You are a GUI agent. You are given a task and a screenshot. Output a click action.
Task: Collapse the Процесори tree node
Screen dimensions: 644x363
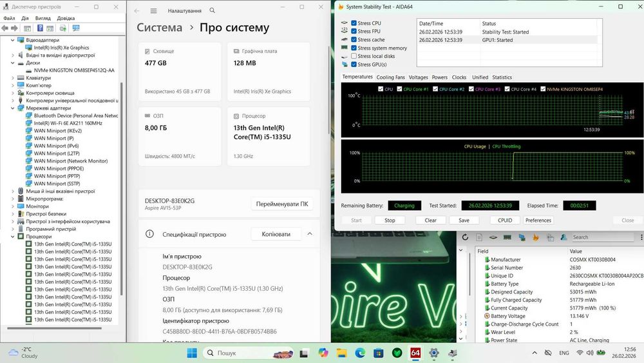pyautogui.click(x=12, y=237)
